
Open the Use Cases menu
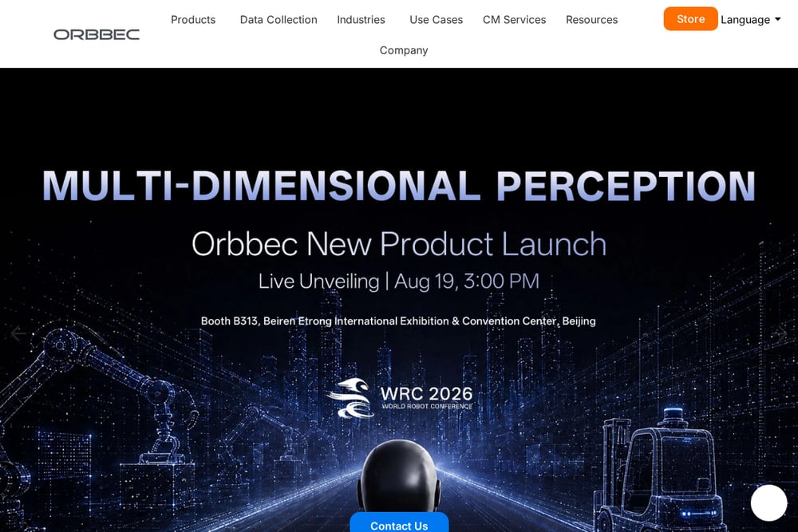point(437,20)
